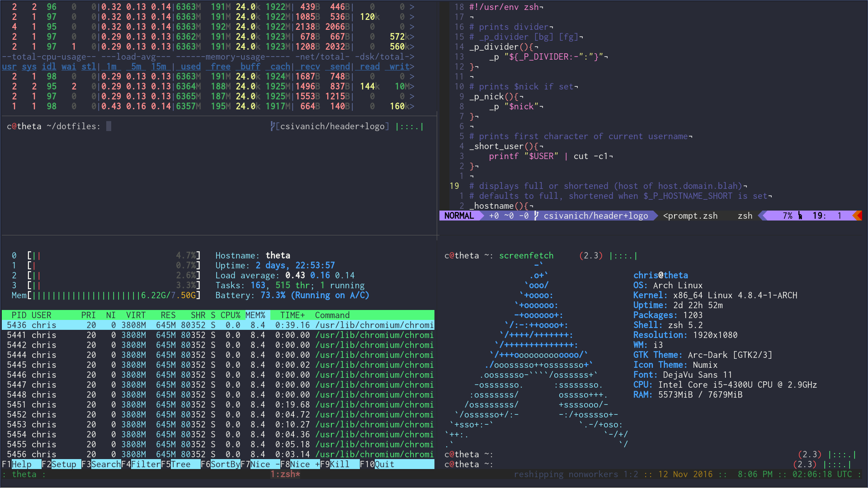The image size is (868, 488).
Task: Click the last c@theta ~: prompt line
Action: pos(469,464)
